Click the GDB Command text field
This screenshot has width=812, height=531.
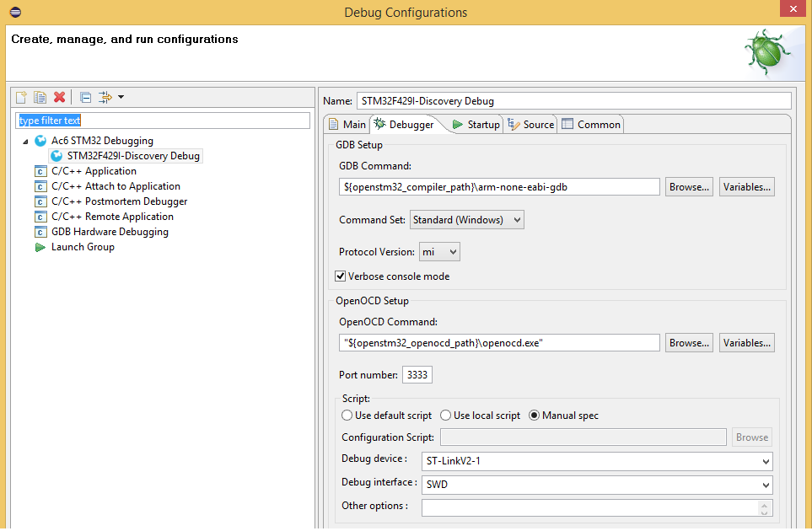click(499, 187)
